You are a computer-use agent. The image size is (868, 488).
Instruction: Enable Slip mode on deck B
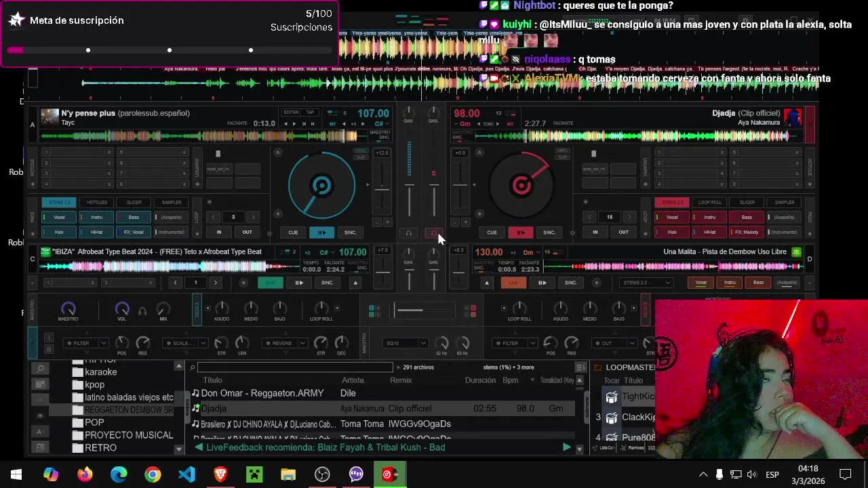tap(562, 157)
